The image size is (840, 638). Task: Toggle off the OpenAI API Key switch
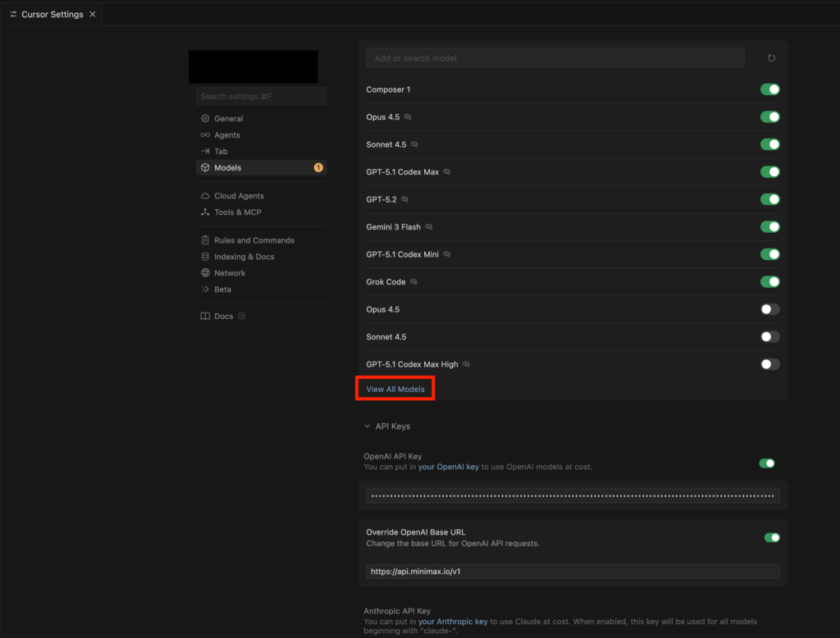point(766,463)
